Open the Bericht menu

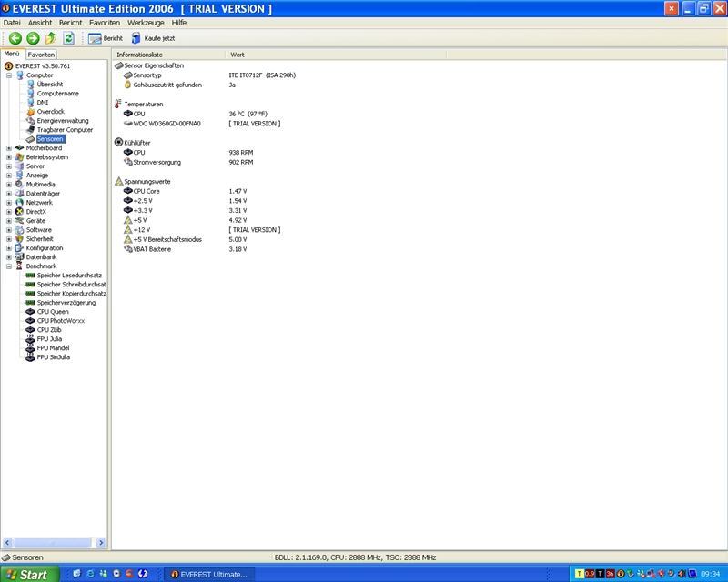pos(71,23)
